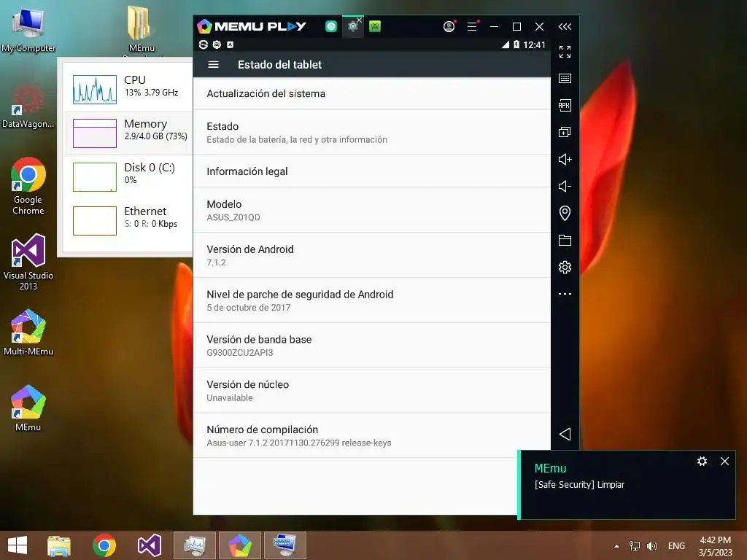The width and height of the screenshot is (747, 560).
Task: Launch Visual Studio 2013 desktop shortcut
Action: click(28, 262)
